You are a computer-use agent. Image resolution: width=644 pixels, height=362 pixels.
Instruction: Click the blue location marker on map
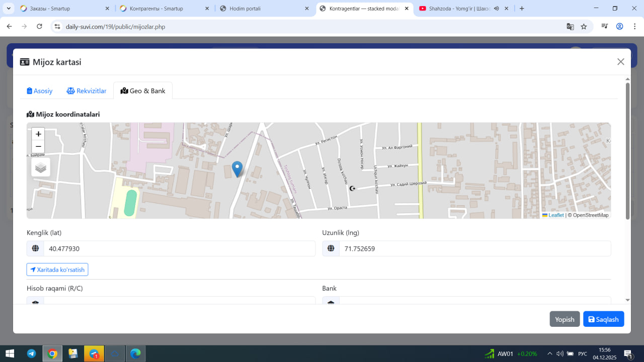click(237, 168)
